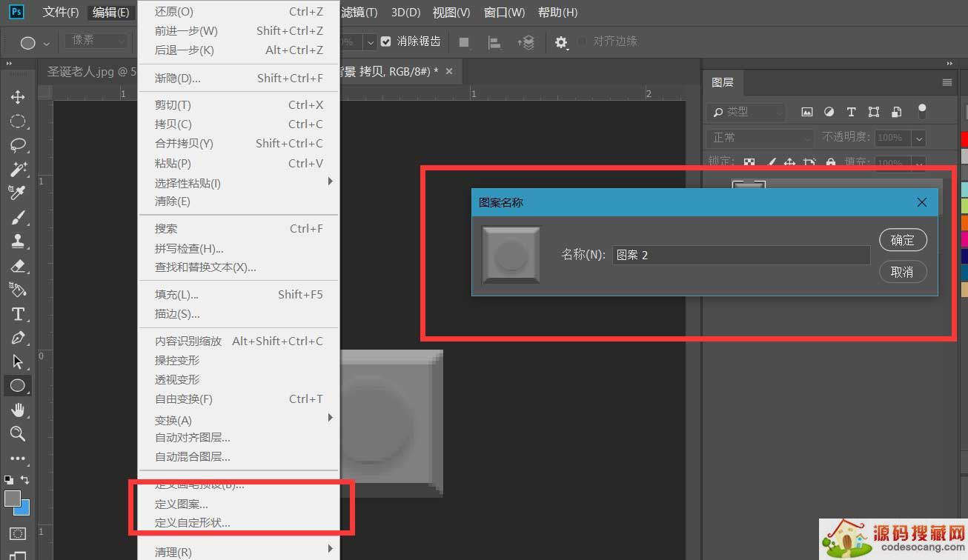Open the options bar opacity percentage dropdown arrow

coord(369,41)
